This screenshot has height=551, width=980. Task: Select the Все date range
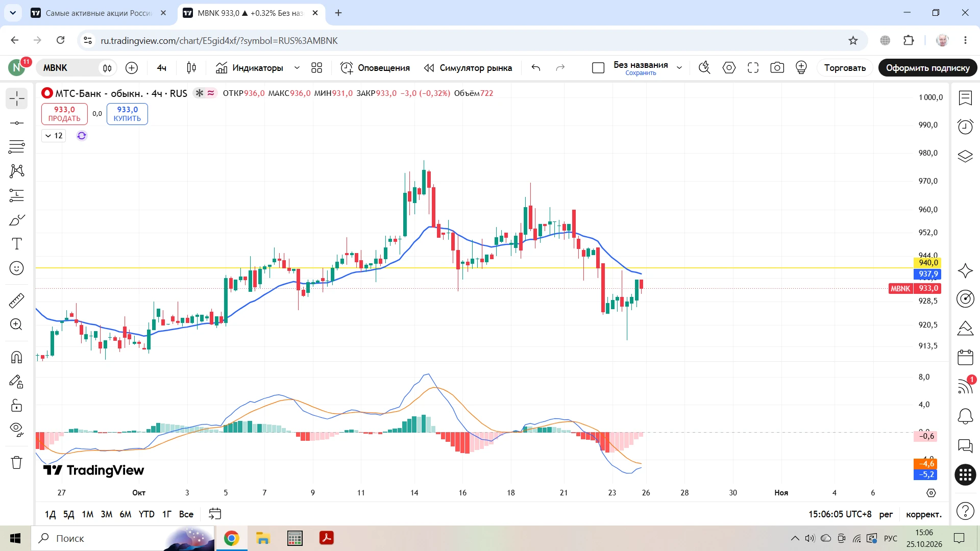[186, 514]
